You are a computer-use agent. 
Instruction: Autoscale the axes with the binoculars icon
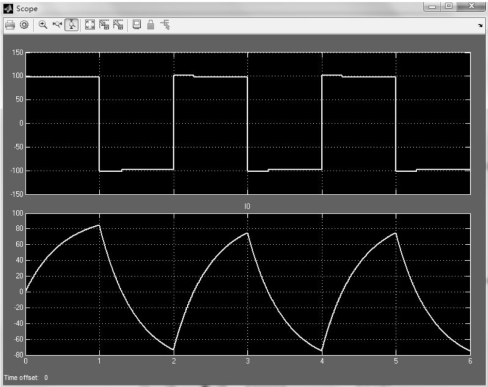pyautogui.click(x=90, y=25)
